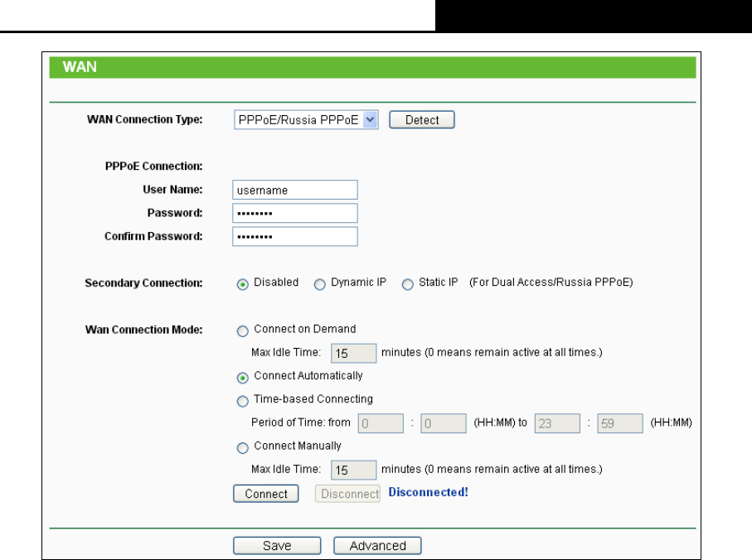Click the Connect button
The width and height of the screenshot is (752, 560).
[x=265, y=494]
